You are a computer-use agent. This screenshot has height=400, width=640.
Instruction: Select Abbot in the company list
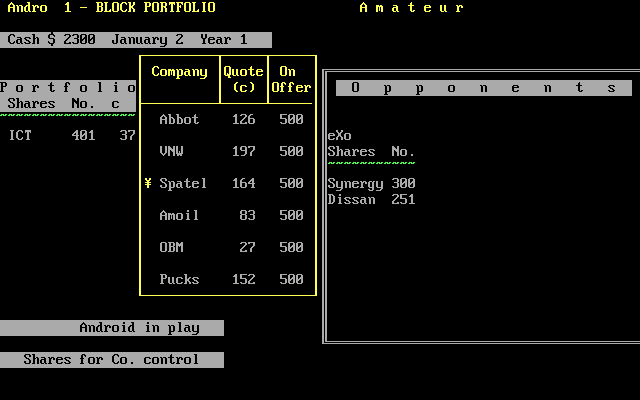point(179,120)
